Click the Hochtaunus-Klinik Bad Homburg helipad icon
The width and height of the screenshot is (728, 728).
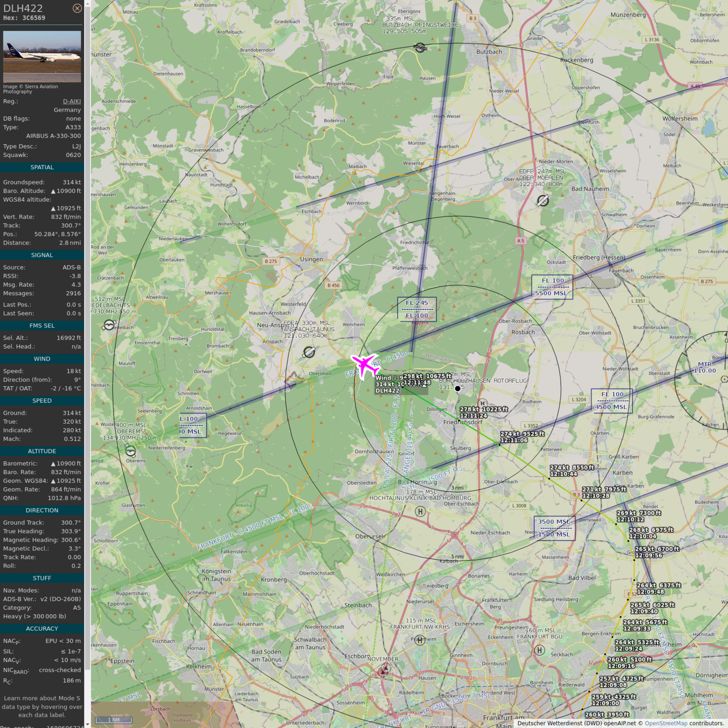420,512
